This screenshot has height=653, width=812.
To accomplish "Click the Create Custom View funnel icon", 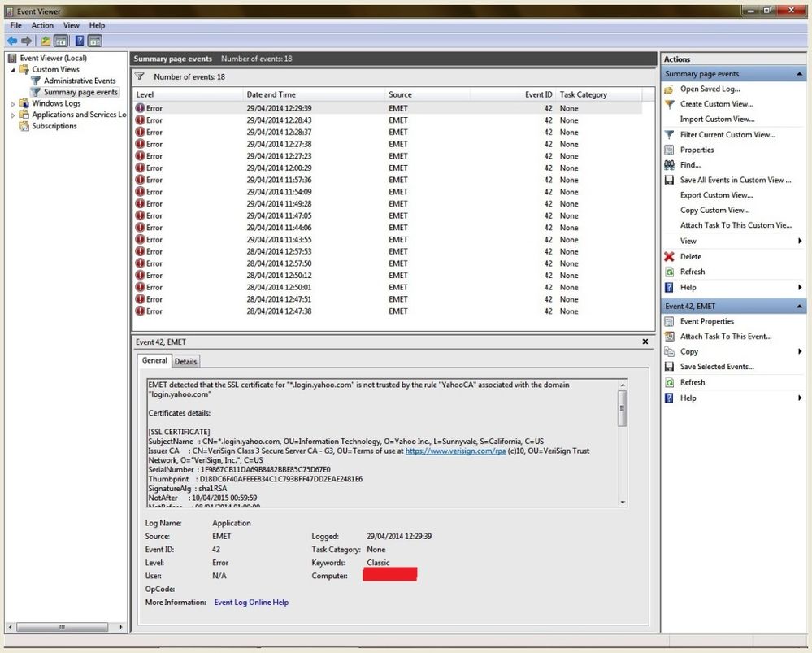I will pos(669,104).
